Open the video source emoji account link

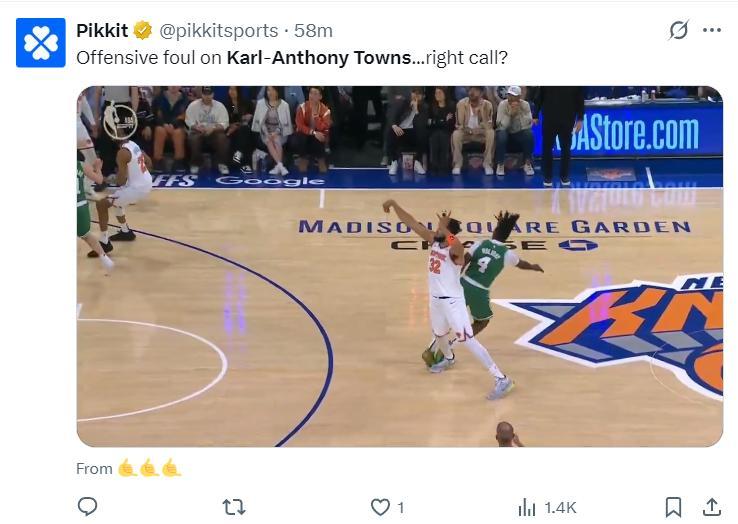149,468
